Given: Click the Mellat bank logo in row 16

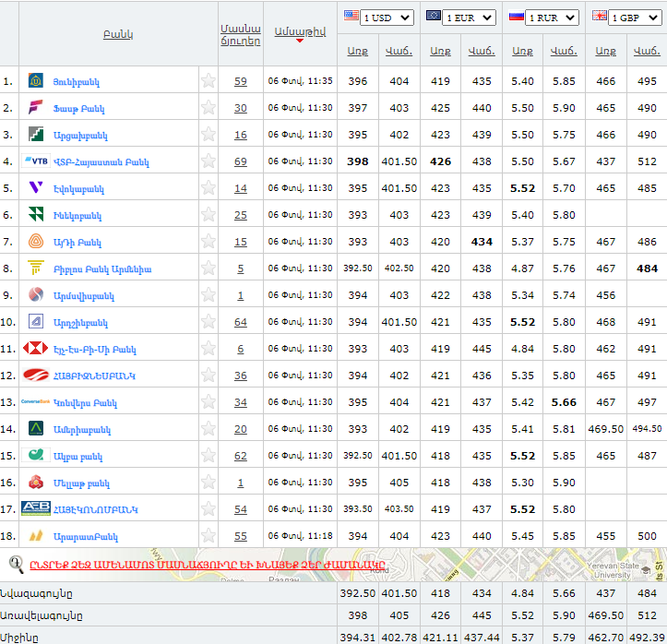Looking at the screenshot, I should (x=36, y=482).
